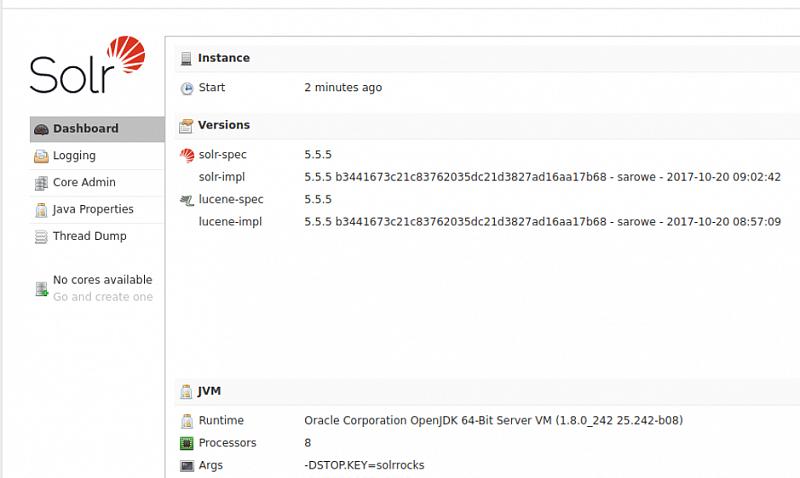Click the Solr logo
This screenshot has height=478, width=800.
coord(87,65)
